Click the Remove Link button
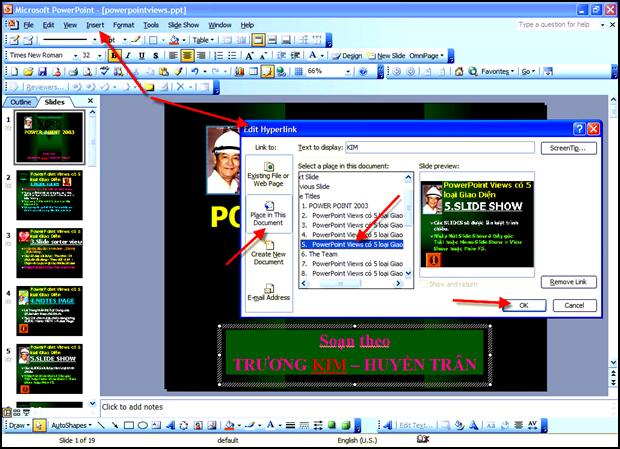The height and width of the screenshot is (449, 620). [568, 282]
